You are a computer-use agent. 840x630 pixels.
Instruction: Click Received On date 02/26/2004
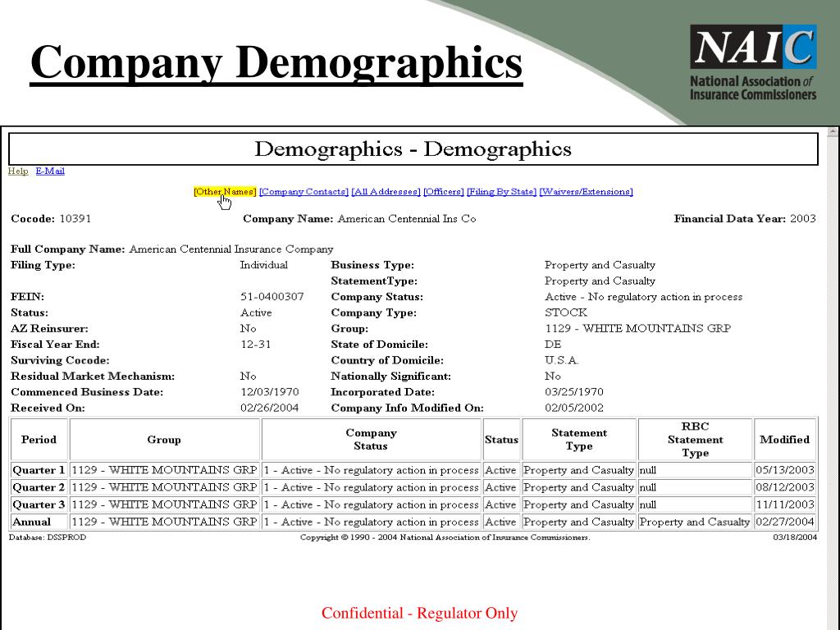(269, 409)
